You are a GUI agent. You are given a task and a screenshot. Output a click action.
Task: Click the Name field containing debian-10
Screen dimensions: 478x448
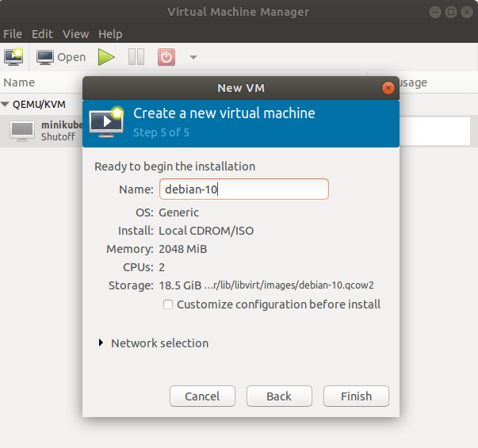244,190
